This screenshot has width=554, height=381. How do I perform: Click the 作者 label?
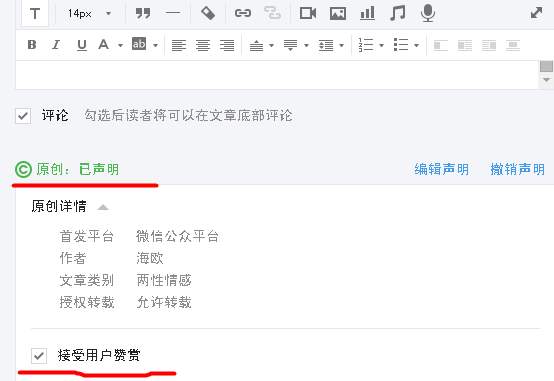pos(73,258)
